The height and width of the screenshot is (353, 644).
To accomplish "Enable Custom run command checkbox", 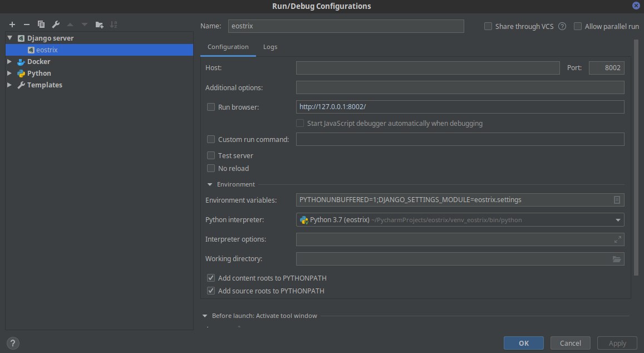I will pos(211,139).
